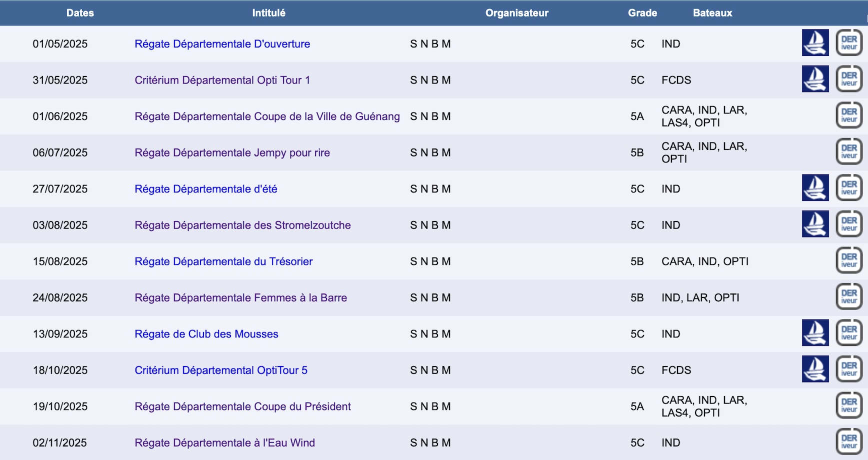Screen dimensions: 868x460
Task: Follow Critérium Départemental OptiTour 5 link
Action: 221,370
